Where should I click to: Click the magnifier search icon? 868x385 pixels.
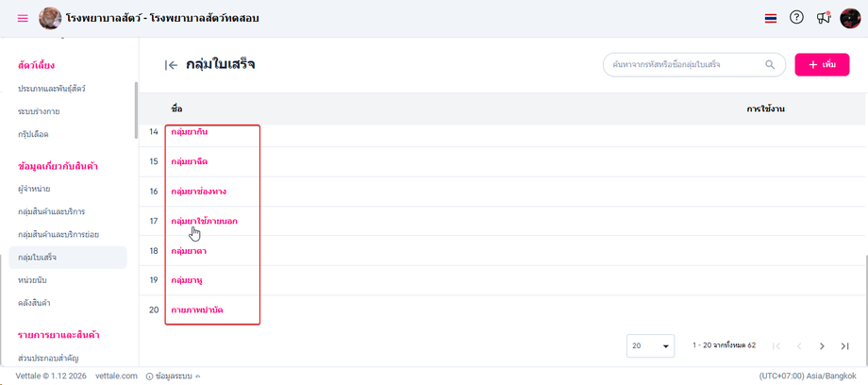771,65
